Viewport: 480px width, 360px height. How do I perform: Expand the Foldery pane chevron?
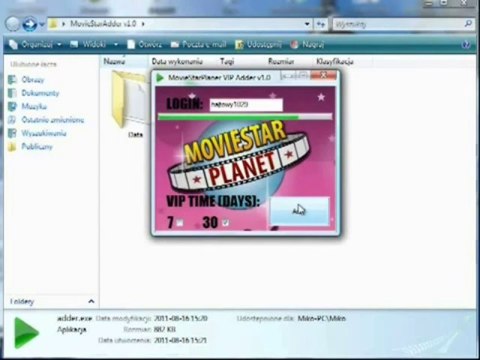coord(91,301)
